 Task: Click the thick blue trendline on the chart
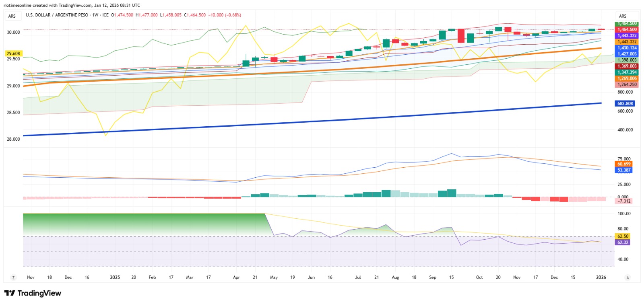point(312,121)
